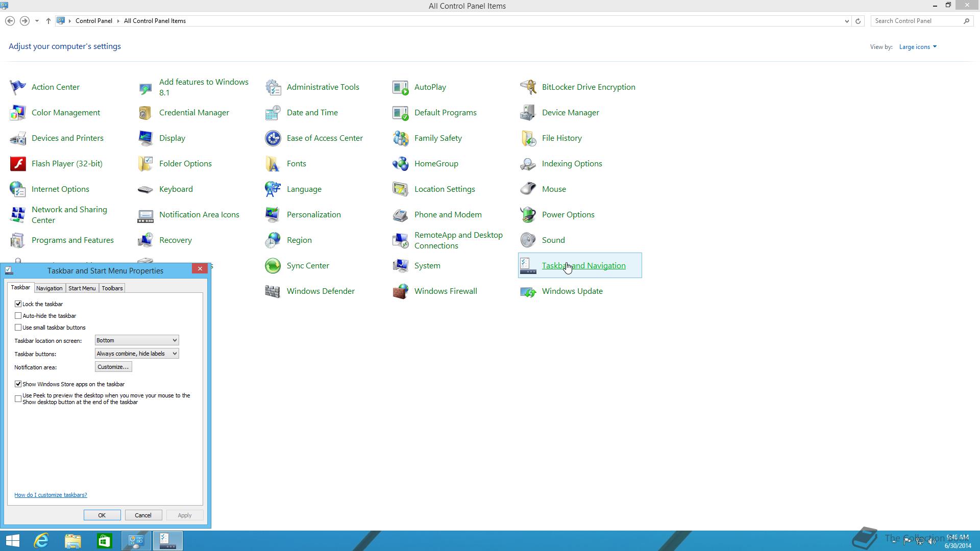
Task: Open the Devices and Printers icon
Action: coord(18,138)
